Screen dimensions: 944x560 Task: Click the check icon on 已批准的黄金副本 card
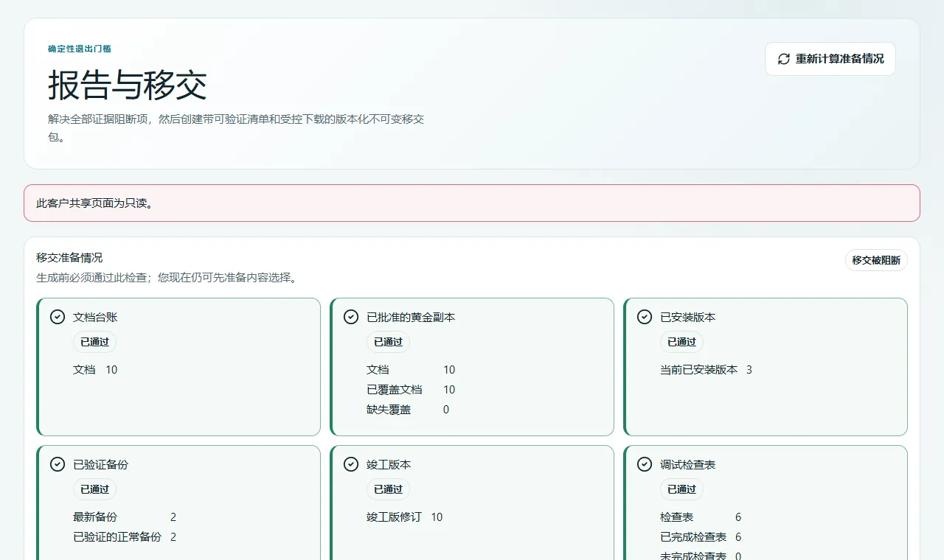tap(351, 317)
